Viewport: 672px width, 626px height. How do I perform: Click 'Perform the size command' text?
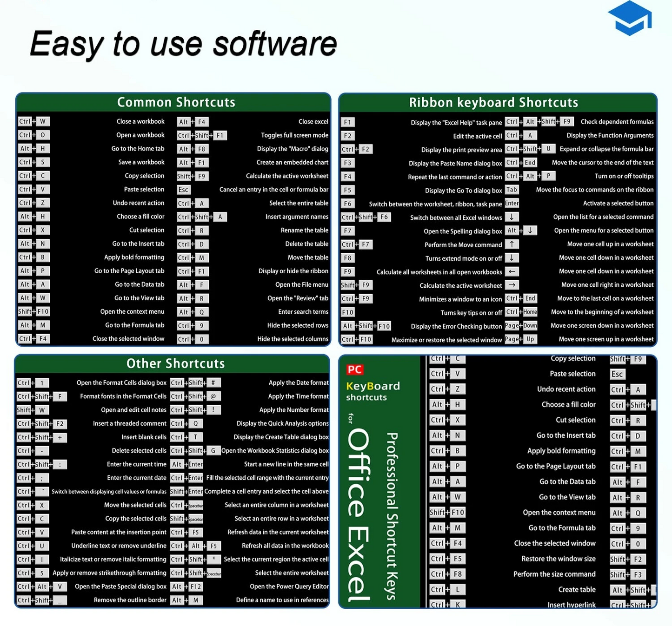[554, 574]
